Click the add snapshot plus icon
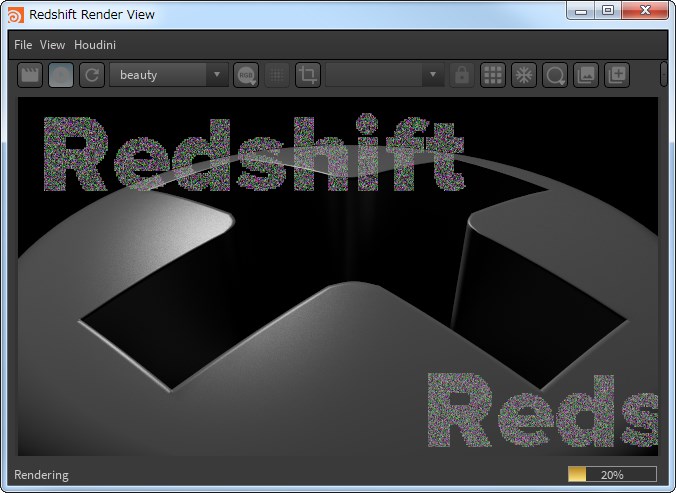The height and width of the screenshot is (493, 676). tap(617, 75)
